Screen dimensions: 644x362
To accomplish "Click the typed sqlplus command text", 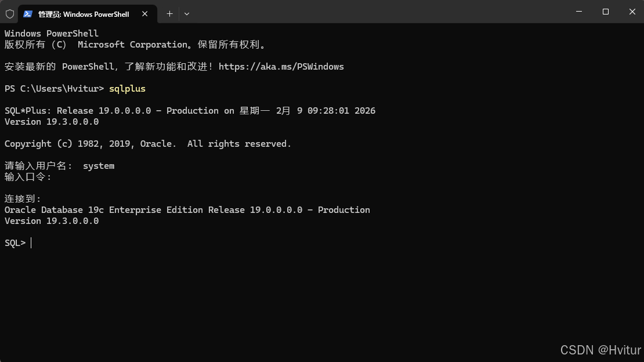I will tap(127, 89).
